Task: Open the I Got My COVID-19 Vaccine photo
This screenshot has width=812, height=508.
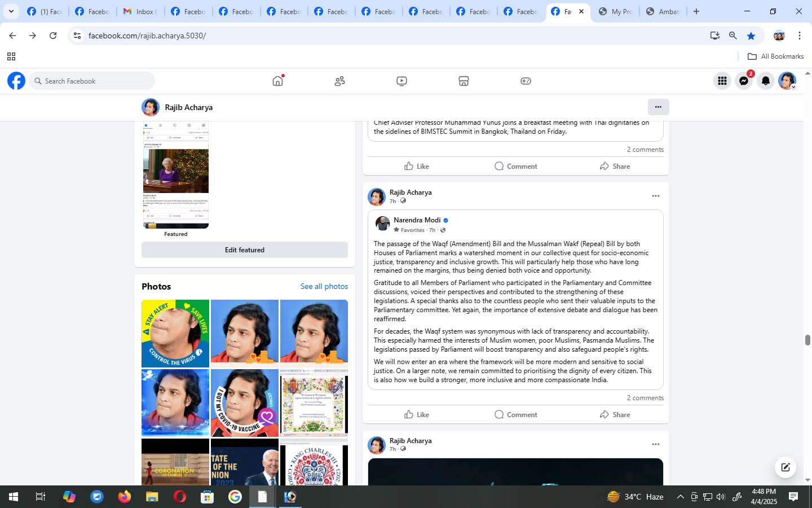Action: coord(245,403)
